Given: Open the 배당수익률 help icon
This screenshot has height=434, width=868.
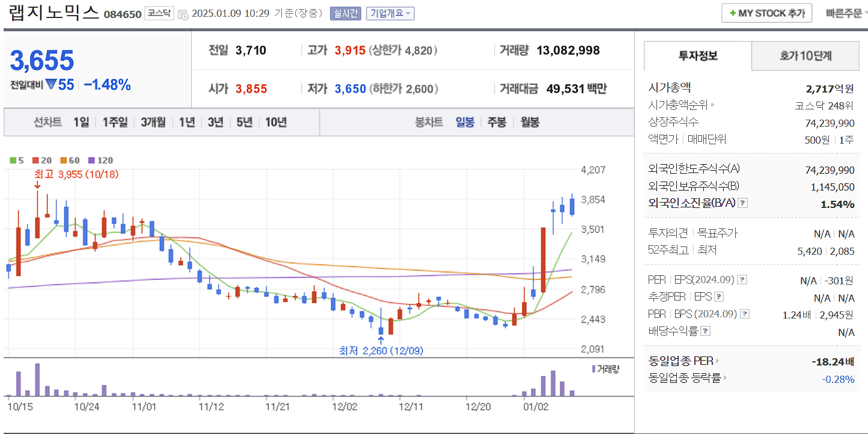Looking at the screenshot, I should tap(705, 329).
